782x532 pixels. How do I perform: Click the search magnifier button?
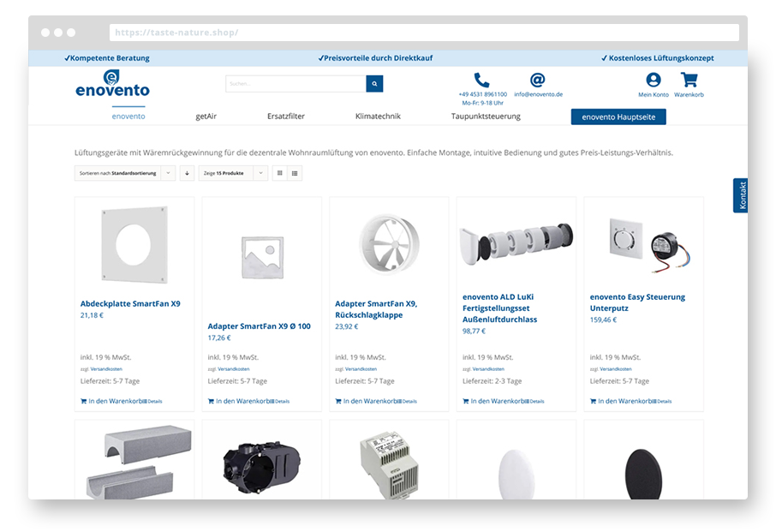click(374, 84)
